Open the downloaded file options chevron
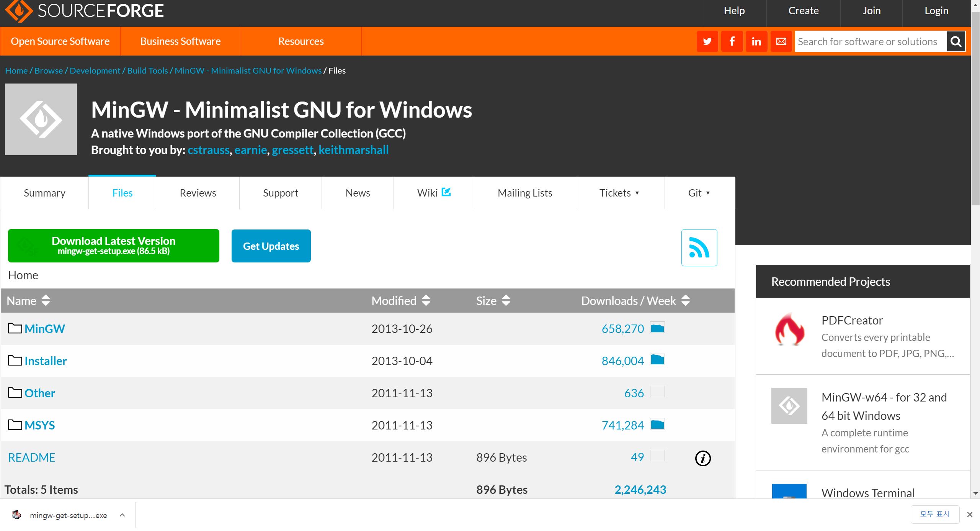This screenshot has width=980, height=531. click(x=122, y=515)
